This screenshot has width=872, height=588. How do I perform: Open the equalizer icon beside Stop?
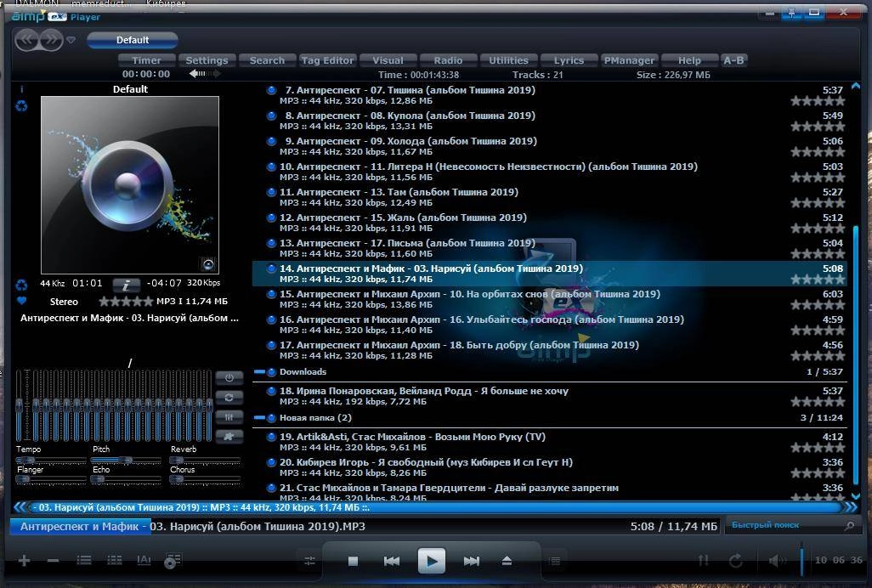(309, 562)
